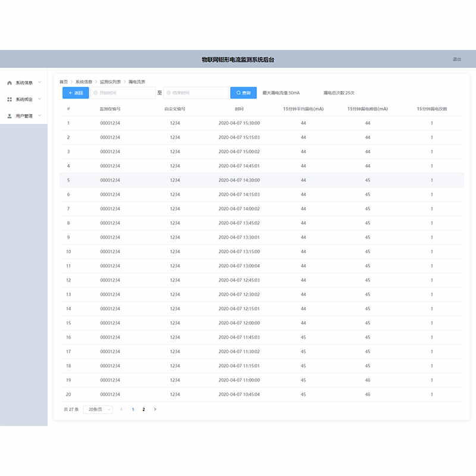Image resolution: width=476 pixels, height=476 pixels.
Task: Go to next page with right arrow
Action: click(155, 409)
